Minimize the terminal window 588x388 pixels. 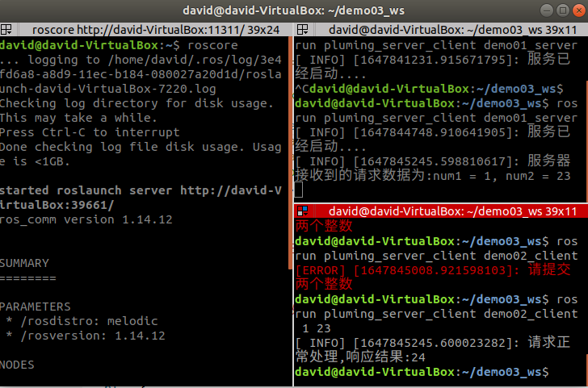(547, 10)
